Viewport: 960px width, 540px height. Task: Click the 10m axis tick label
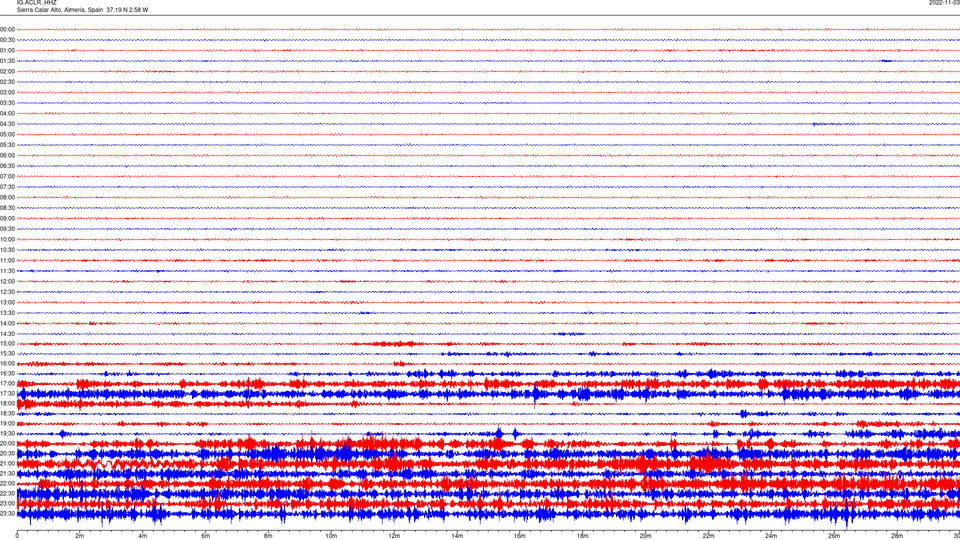click(331, 536)
